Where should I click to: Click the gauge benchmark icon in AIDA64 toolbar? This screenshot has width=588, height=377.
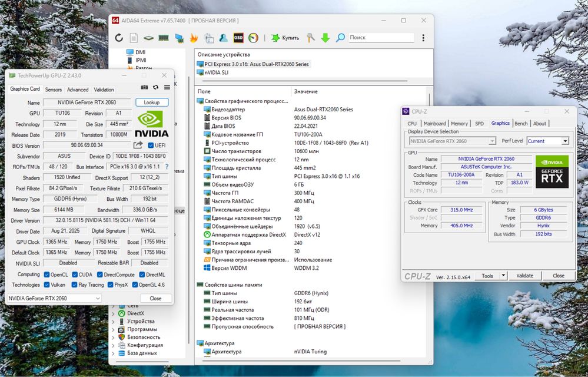[x=254, y=38]
